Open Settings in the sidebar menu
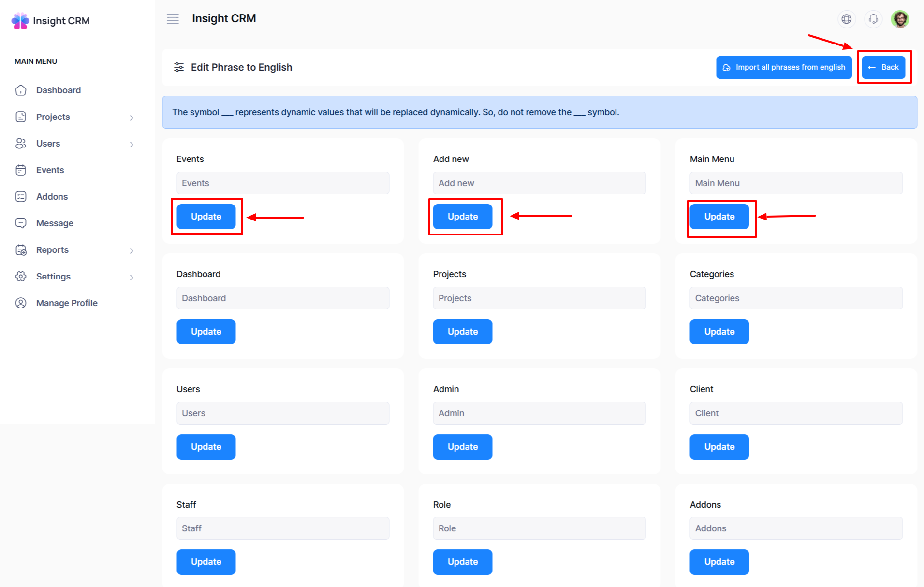924x587 pixels. click(x=53, y=277)
